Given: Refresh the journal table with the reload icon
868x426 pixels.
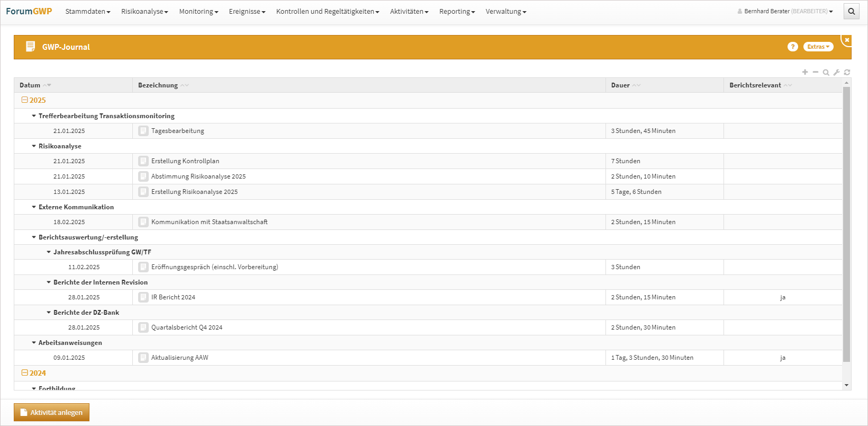Looking at the screenshot, I should [847, 72].
